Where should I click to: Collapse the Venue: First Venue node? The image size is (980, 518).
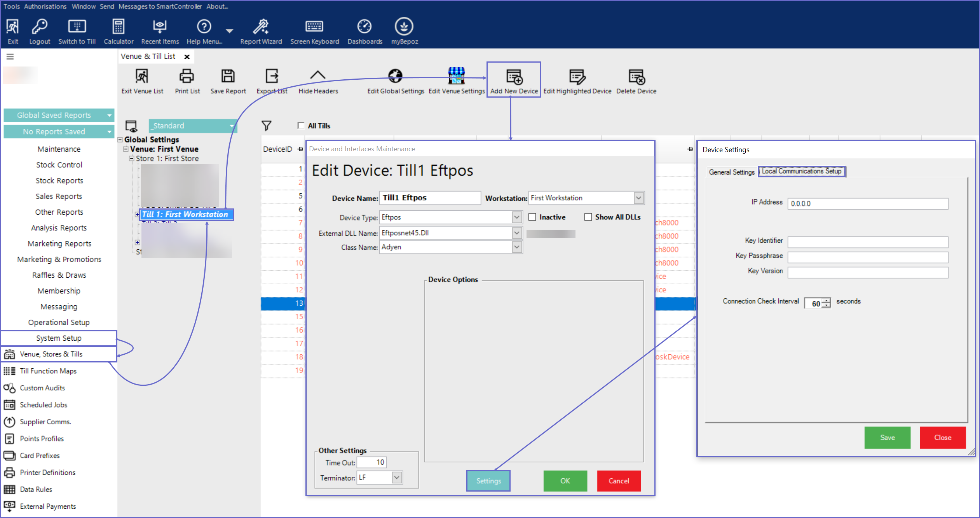126,149
